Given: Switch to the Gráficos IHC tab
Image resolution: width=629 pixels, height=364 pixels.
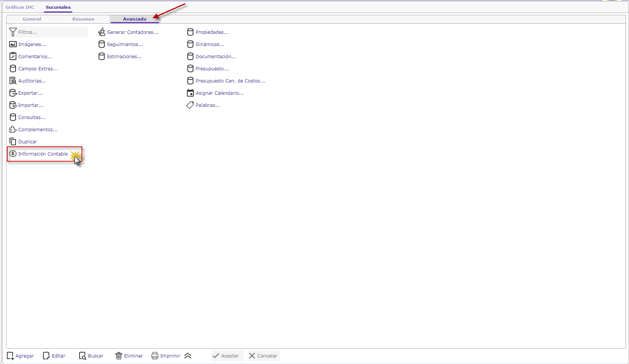Looking at the screenshot, I should 20,7.
